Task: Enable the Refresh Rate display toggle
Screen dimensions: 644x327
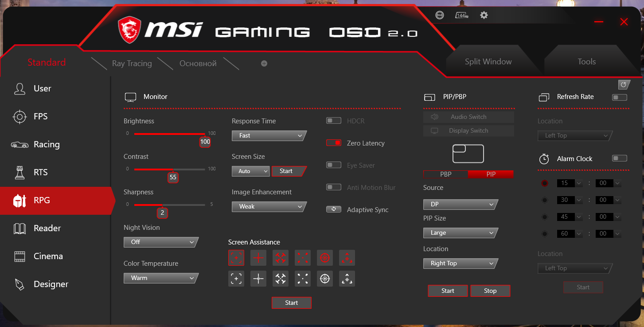Action: [619, 97]
